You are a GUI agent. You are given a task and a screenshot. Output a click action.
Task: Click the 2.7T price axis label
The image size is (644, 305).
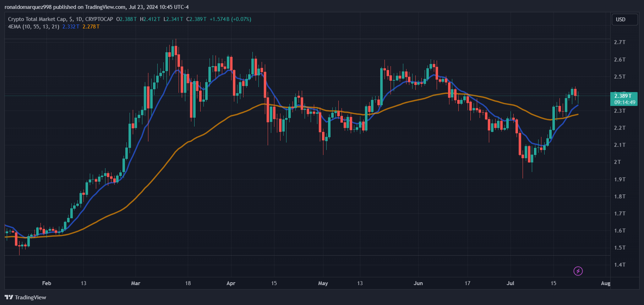pyautogui.click(x=620, y=42)
